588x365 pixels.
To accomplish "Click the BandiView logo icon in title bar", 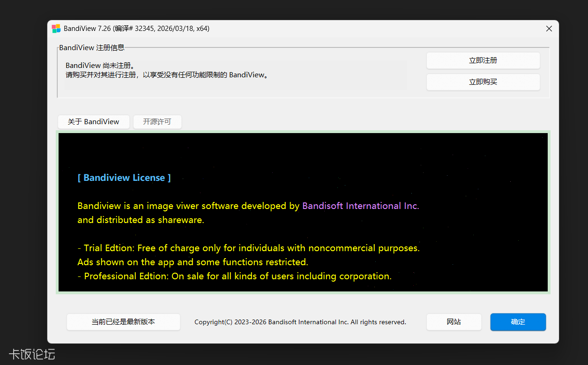I will (56, 29).
